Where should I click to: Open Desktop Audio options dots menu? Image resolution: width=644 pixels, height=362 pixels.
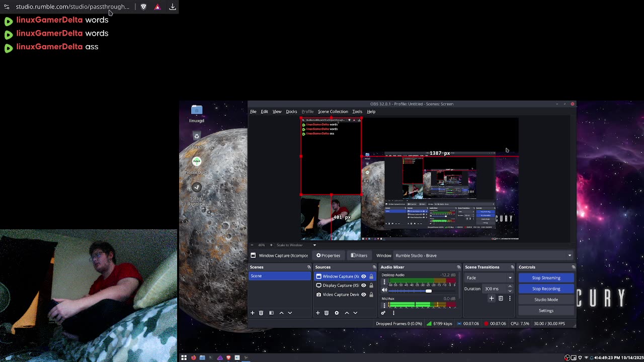pyautogui.click(x=384, y=282)
